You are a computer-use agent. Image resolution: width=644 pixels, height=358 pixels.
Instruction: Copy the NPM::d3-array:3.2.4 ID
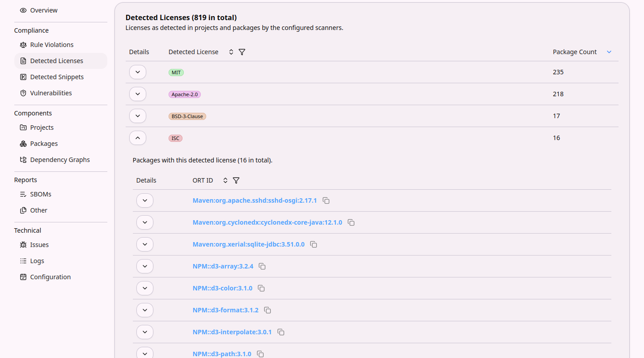pos(262,266)
